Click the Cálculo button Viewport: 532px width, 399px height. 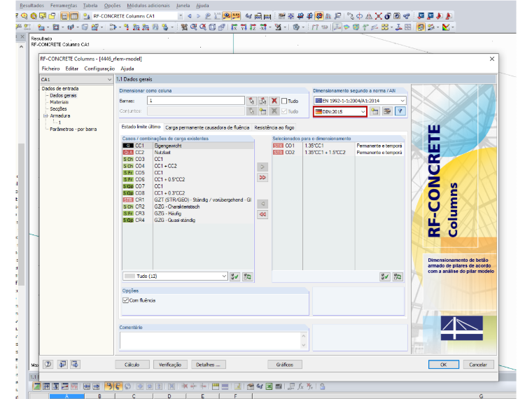[x=132, y=365]
